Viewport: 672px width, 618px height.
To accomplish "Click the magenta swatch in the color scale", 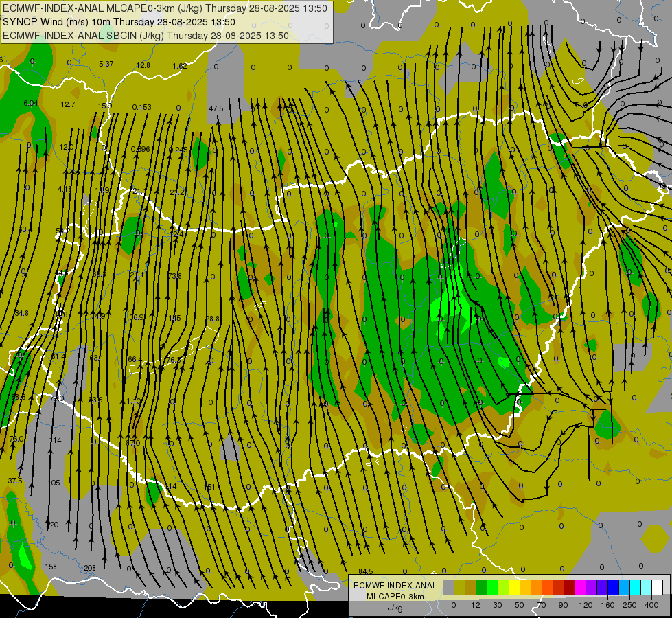I will pyautogui.click(x=581, y=588).
